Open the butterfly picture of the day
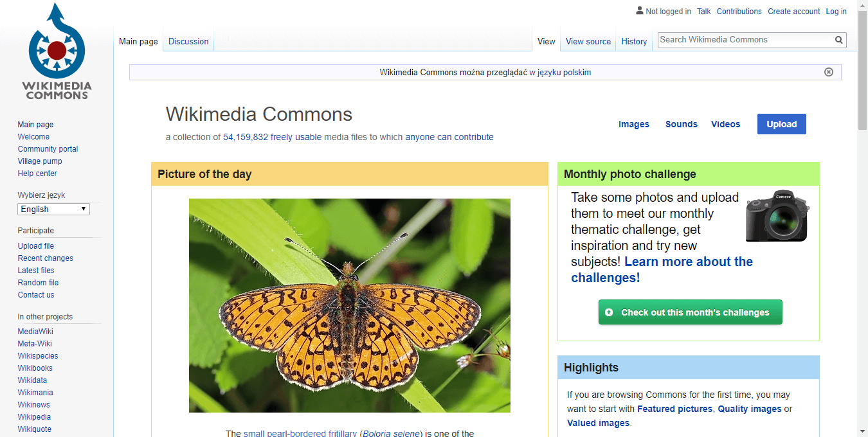The width and height of the screenshot is (868, 437). pyautogui.click(x=349, y=305)
